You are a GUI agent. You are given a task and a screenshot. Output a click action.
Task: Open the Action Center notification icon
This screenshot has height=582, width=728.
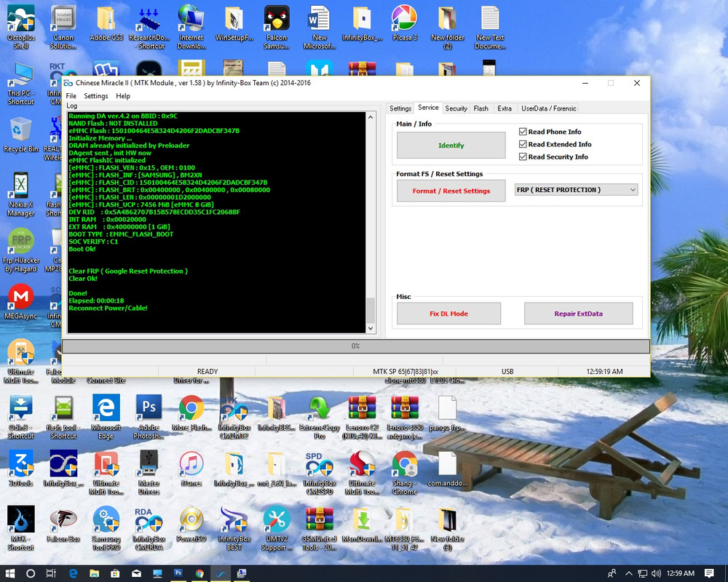(709, 574)
